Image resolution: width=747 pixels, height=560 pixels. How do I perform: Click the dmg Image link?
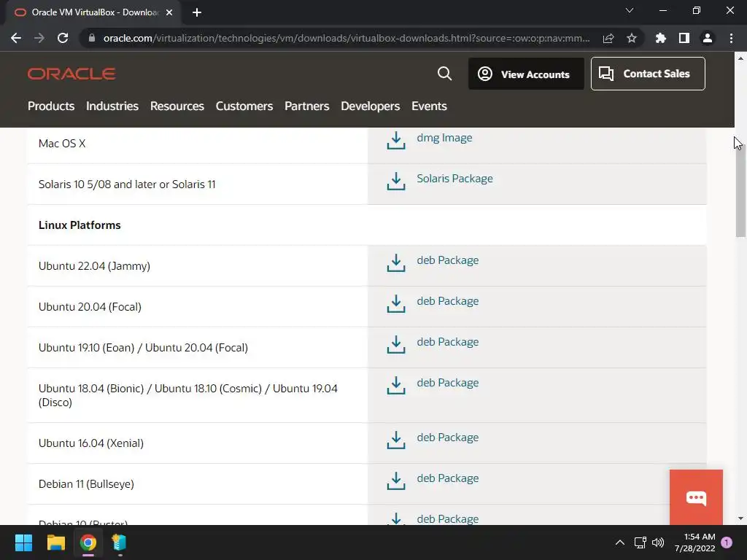pos(444,138)
